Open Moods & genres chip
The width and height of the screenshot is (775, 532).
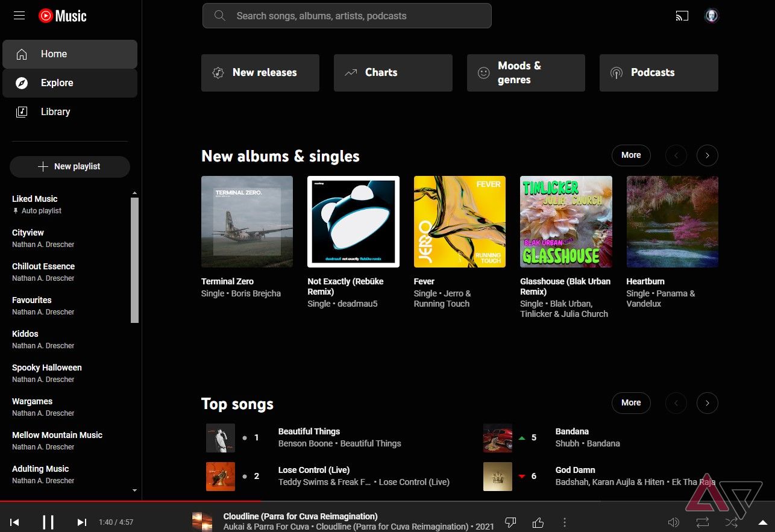point(526,73)
